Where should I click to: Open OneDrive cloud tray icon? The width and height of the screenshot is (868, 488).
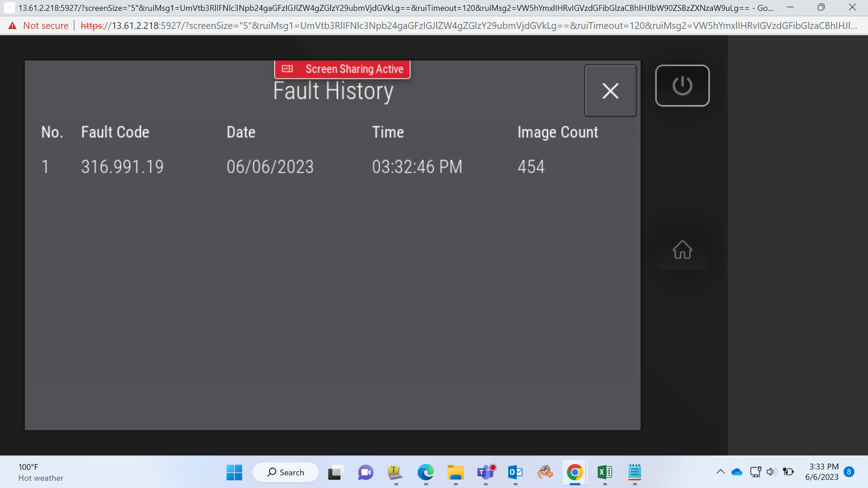pyautogui.click(x=737, y=472)
